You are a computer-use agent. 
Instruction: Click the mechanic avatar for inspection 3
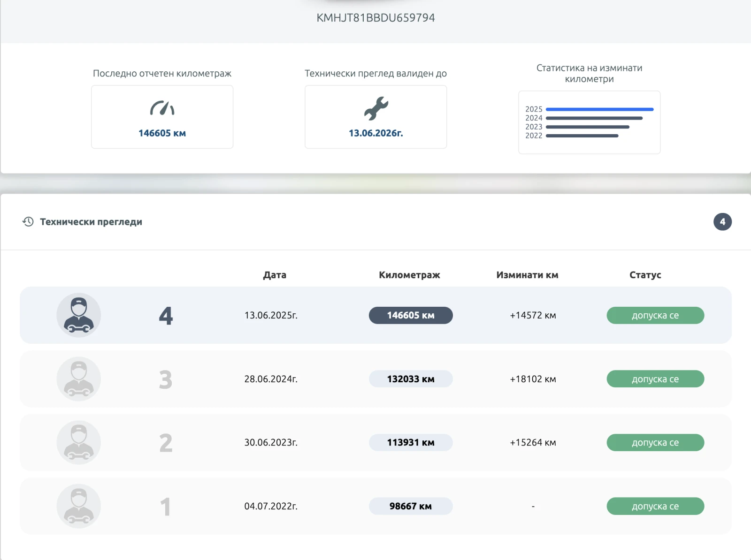[79, 379]
